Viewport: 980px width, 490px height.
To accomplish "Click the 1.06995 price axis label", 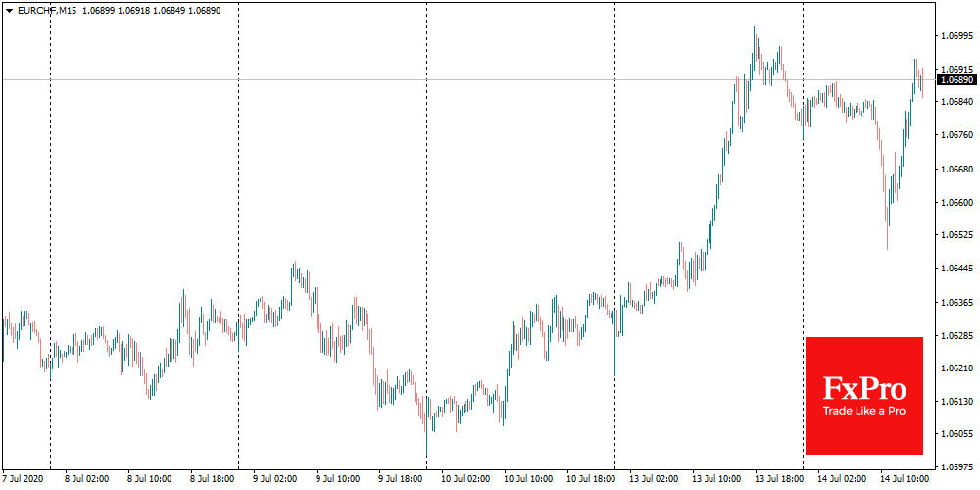I will coord(956,36).
